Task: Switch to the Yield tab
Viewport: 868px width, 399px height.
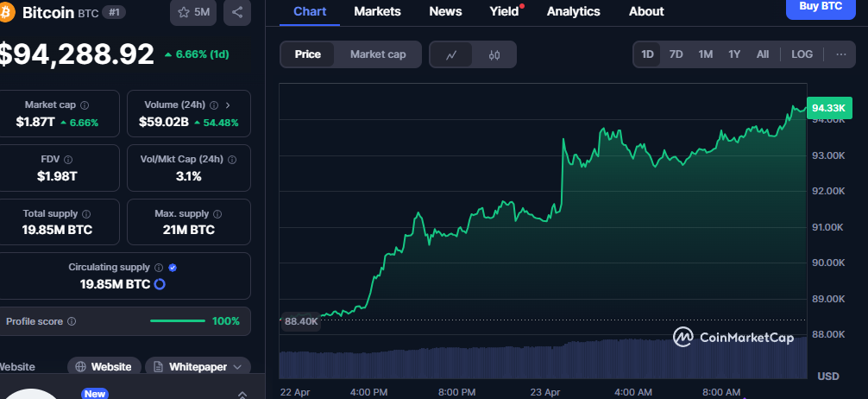Action: click(504, 11)
